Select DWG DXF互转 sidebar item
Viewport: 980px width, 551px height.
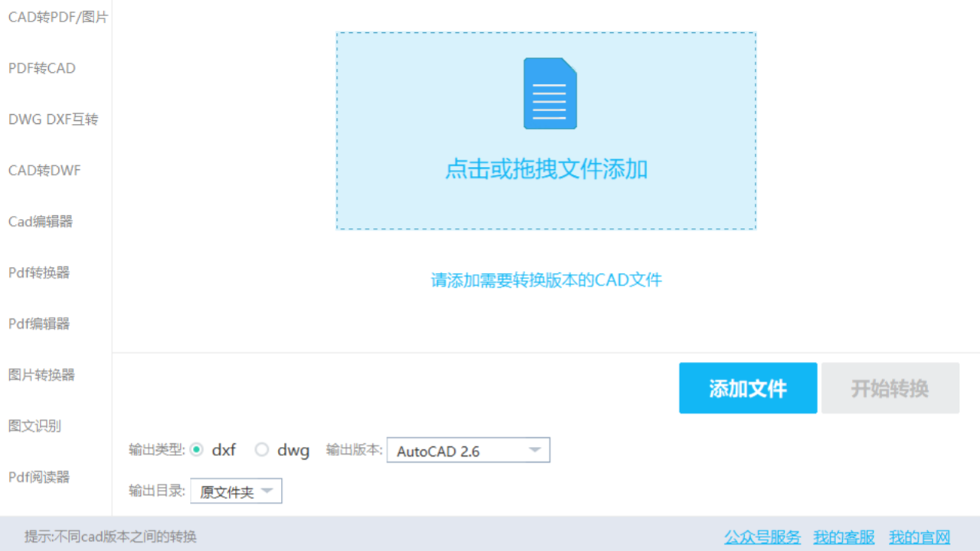point(53,119)
